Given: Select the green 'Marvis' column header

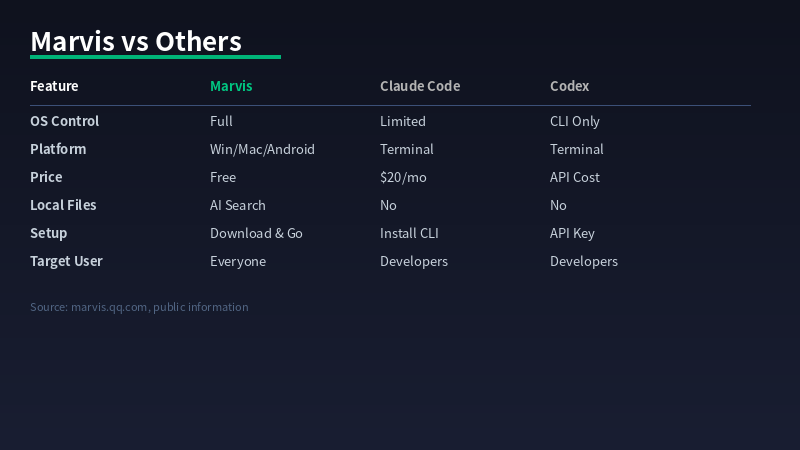Looking at the screenshot, I should coord(231,86).
